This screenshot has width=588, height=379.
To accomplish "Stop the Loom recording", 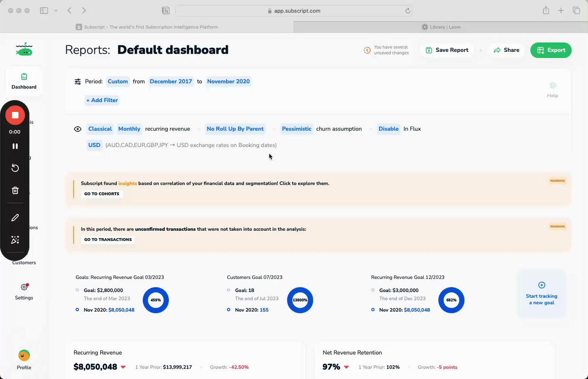I will coord(15,115).
